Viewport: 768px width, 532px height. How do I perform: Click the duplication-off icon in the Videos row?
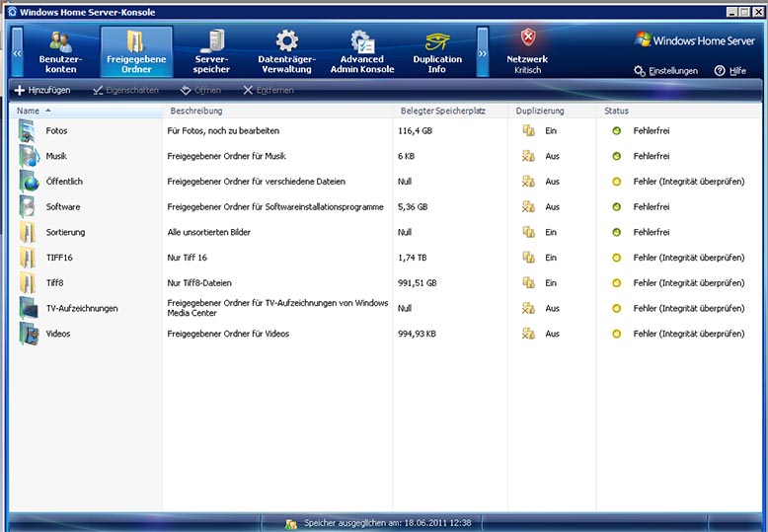point(528,334)
